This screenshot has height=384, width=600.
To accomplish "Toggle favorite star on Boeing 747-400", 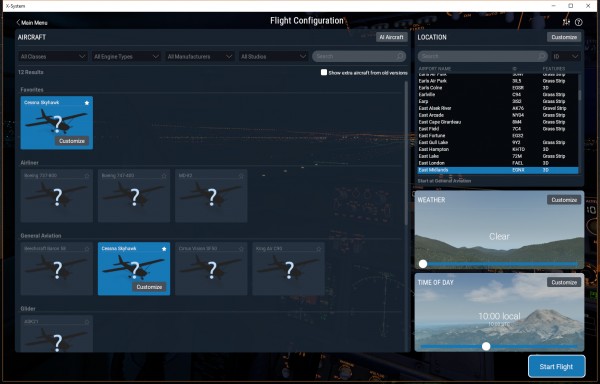I will 164,176.
